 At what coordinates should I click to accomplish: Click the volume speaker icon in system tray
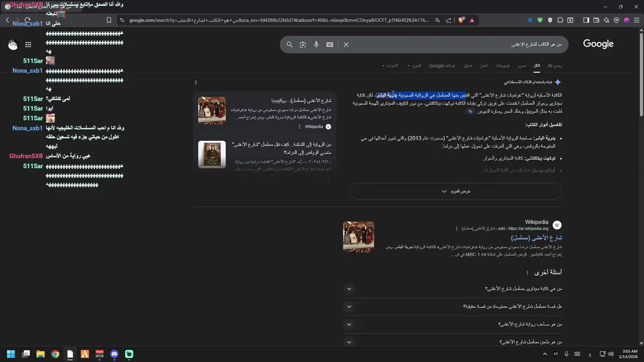click(610, 354)
